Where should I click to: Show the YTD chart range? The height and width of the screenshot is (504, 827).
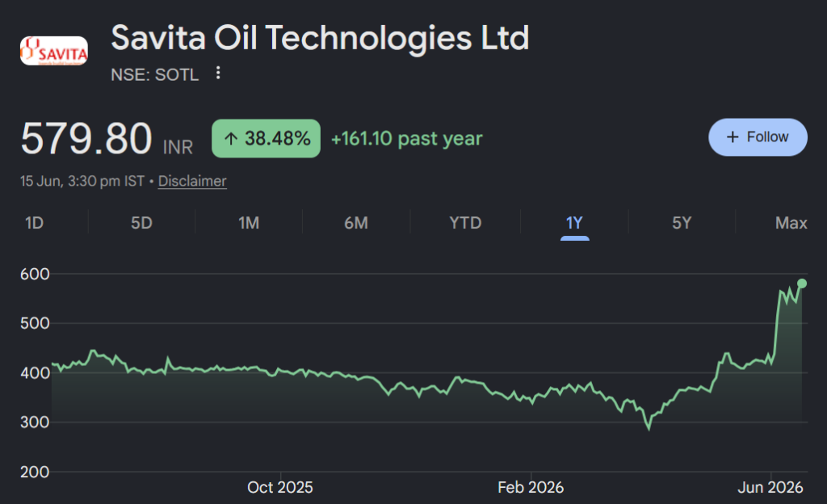[465, 223]
